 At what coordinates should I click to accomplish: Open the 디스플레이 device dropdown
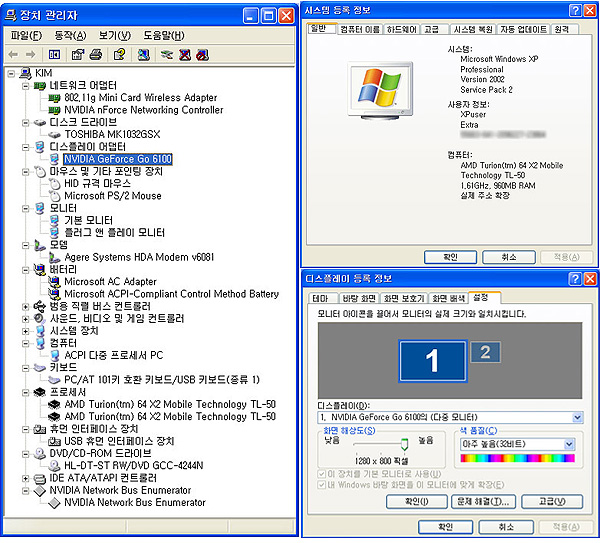(577, 417)
